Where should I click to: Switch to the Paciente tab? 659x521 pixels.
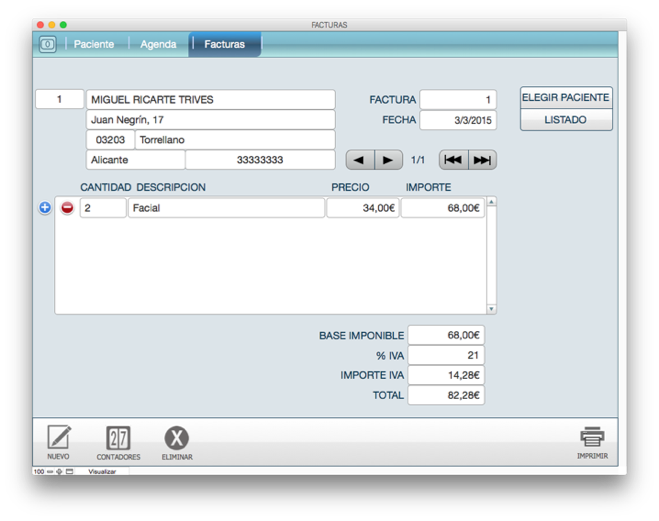click(94, 44)
